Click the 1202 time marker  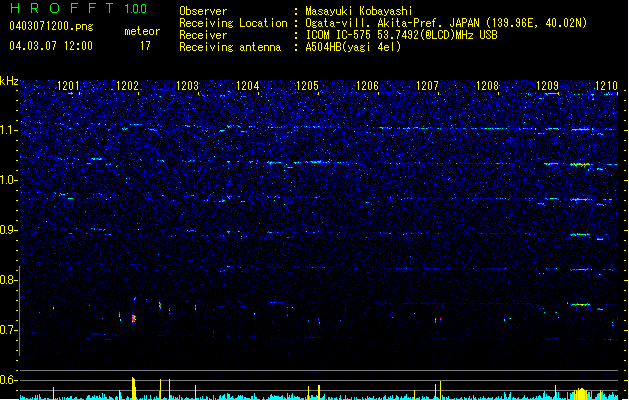pos(128,85)
